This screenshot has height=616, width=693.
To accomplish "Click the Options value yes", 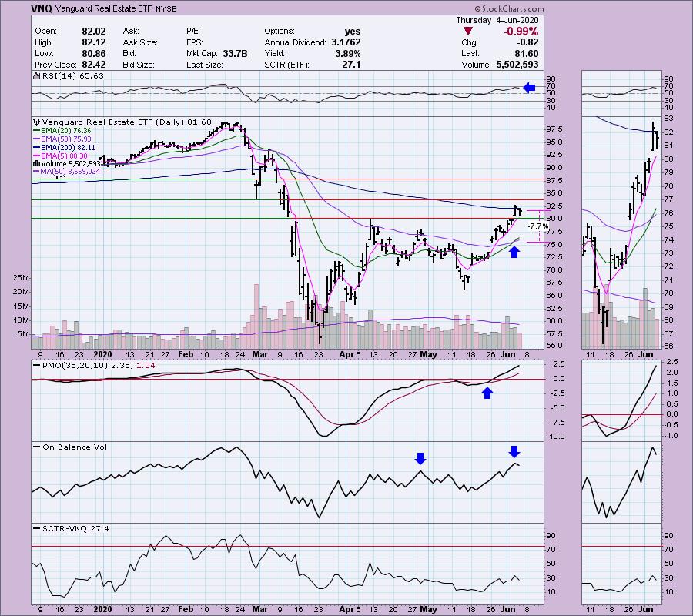I will 353,32.
